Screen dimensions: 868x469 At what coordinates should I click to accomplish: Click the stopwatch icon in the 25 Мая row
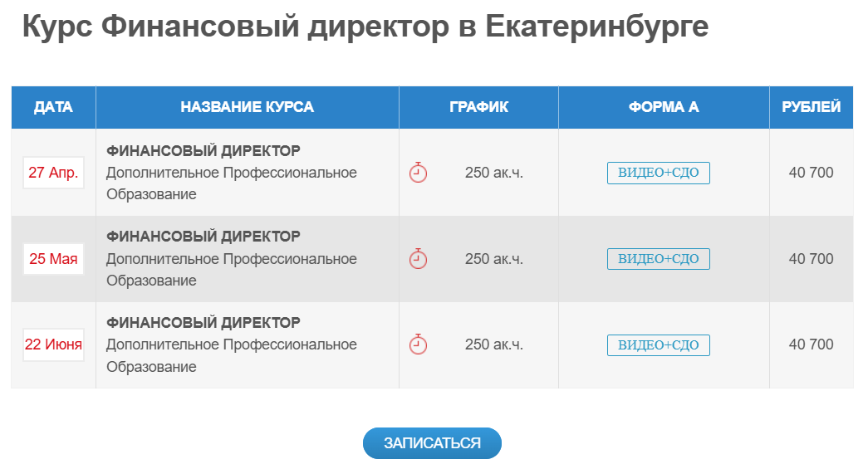[x=419, y=259]
